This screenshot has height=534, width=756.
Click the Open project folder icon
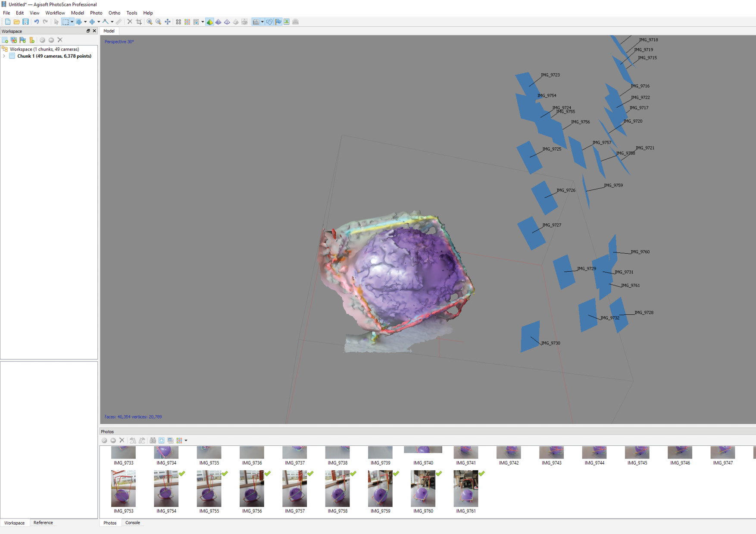pos(16,22)
